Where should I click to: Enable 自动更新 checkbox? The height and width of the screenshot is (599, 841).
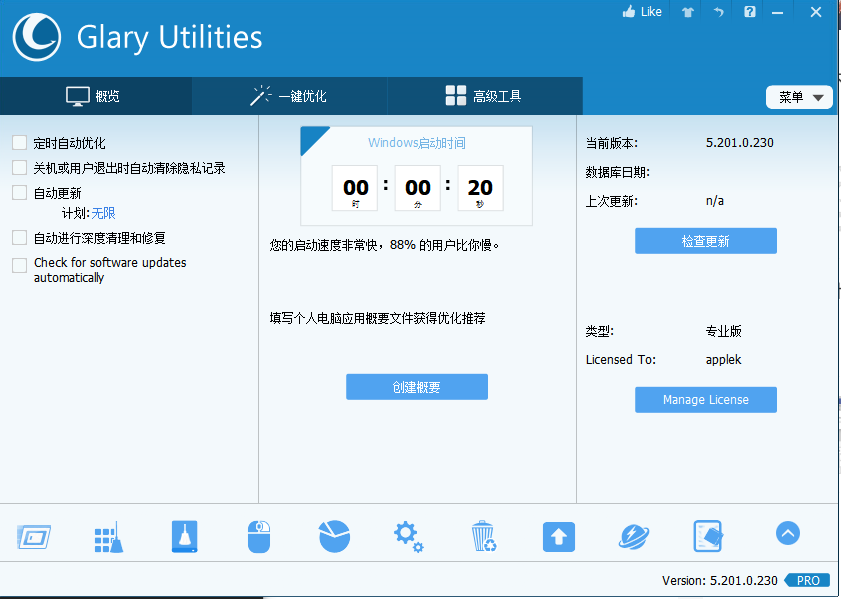tap(20, 193)
